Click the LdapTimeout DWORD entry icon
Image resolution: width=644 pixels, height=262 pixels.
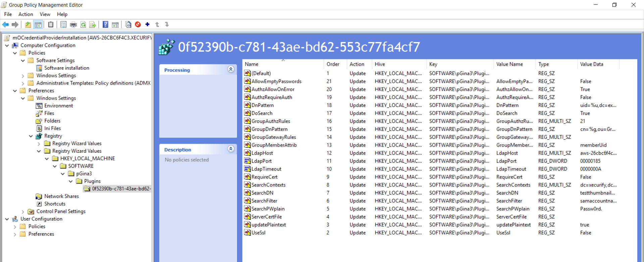[248, 169]
